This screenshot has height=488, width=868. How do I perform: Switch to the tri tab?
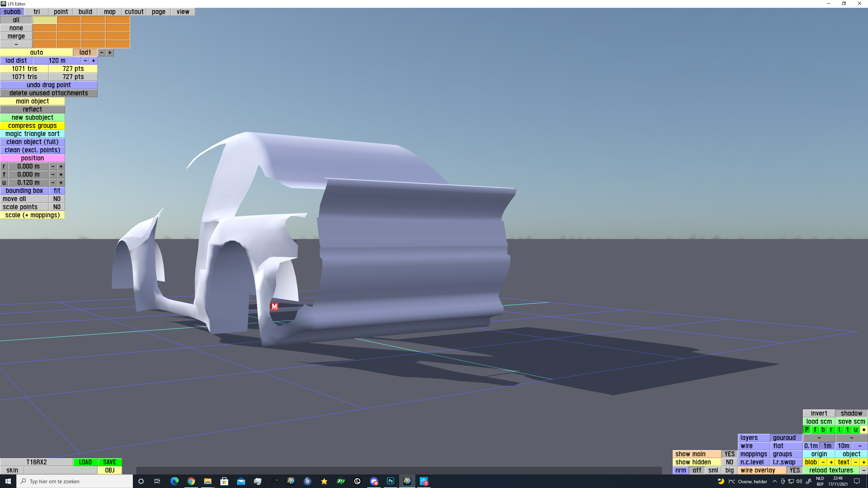(37, 12)
